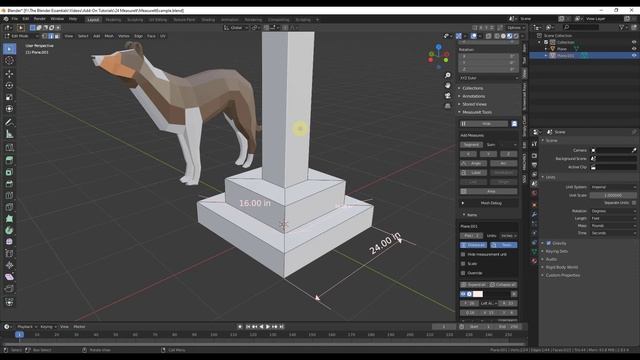Select the Loop Cut tool

tap(9, 196)
